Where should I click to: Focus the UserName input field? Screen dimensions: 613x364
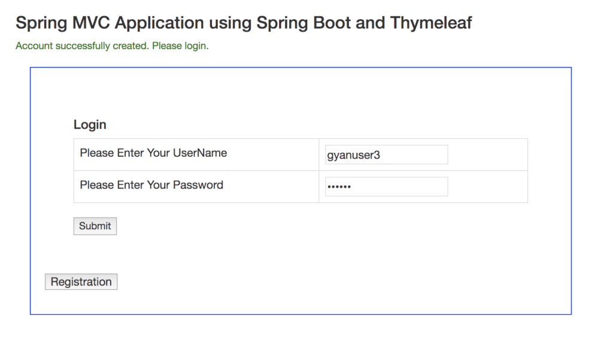coord(386,155)
